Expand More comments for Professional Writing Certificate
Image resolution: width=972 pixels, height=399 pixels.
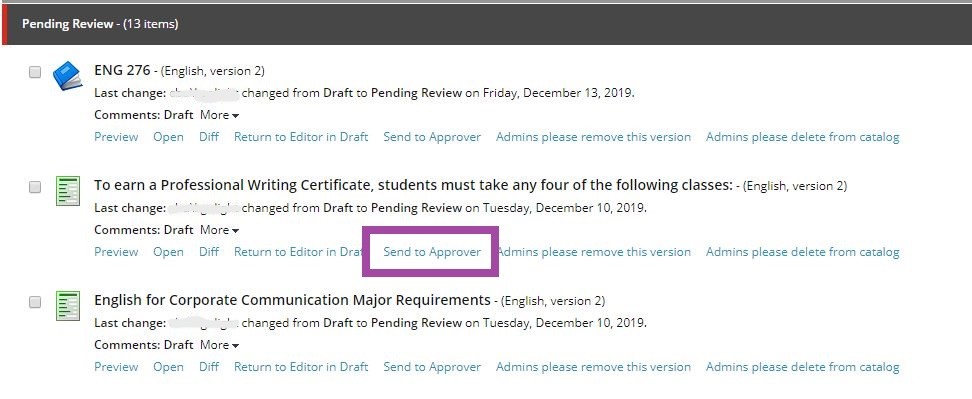point(219,230)
